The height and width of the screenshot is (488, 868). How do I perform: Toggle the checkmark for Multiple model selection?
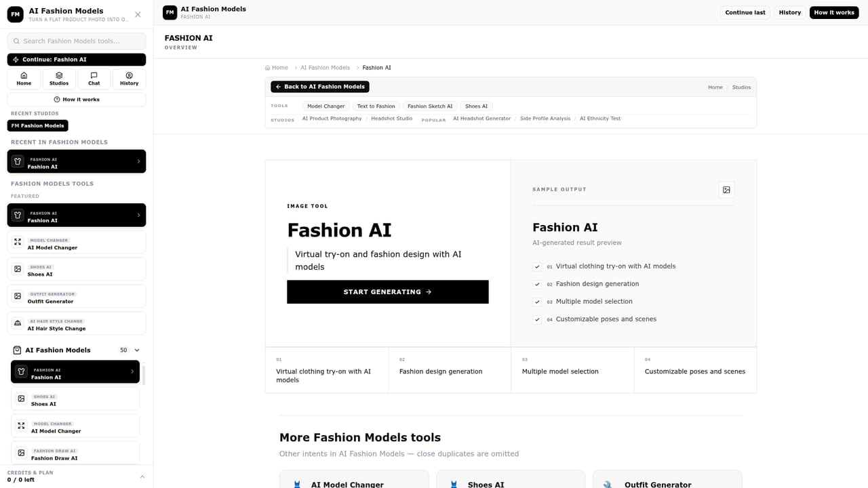pyautogui.click(x=537, y=302)
